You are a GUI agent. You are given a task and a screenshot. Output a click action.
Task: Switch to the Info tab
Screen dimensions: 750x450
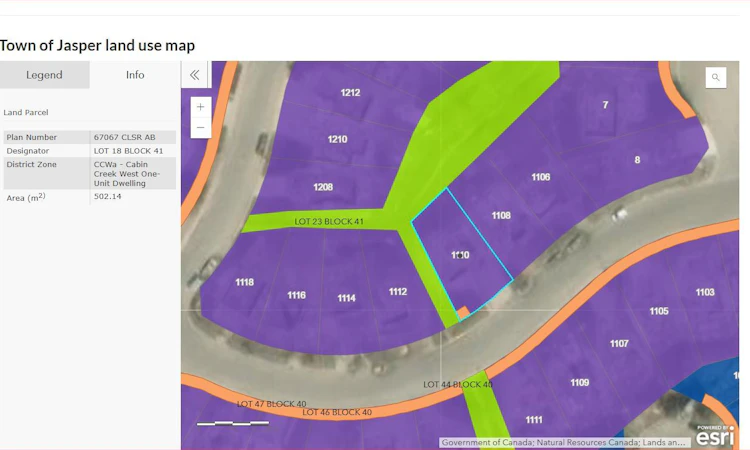point(135,75)
